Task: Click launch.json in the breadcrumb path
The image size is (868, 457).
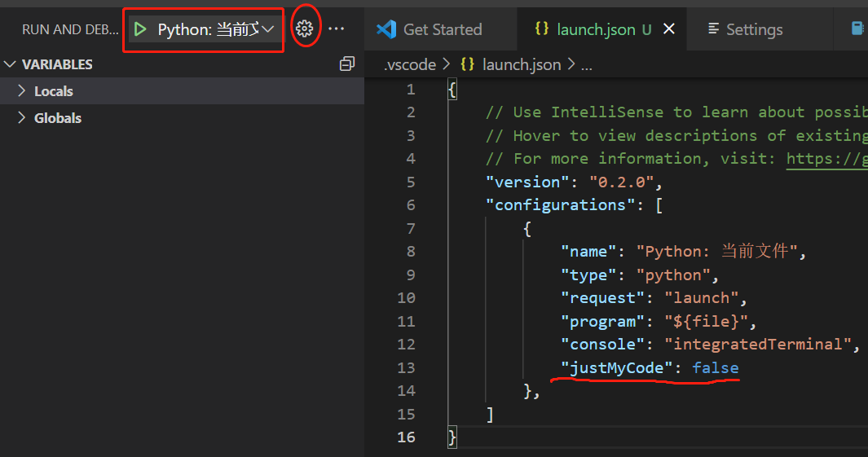Action: click(x=521, y=64)
